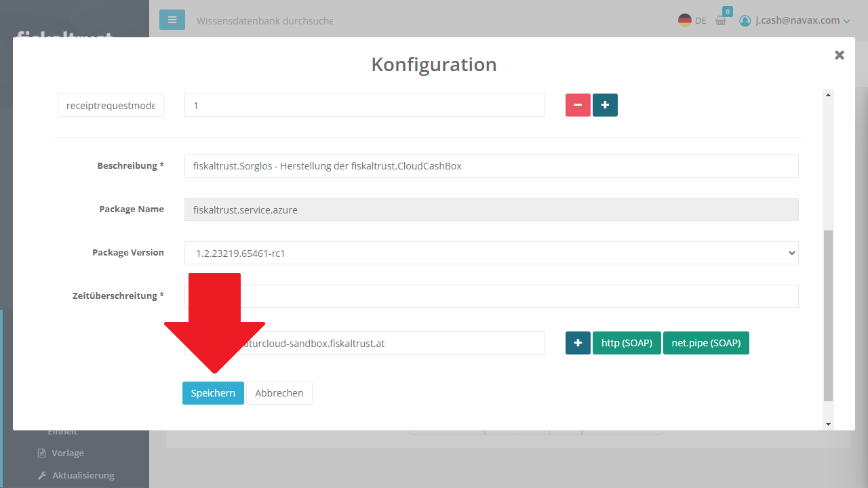Close the Konfiguration dialog
The image size is (868, 488).
(840, 55)
